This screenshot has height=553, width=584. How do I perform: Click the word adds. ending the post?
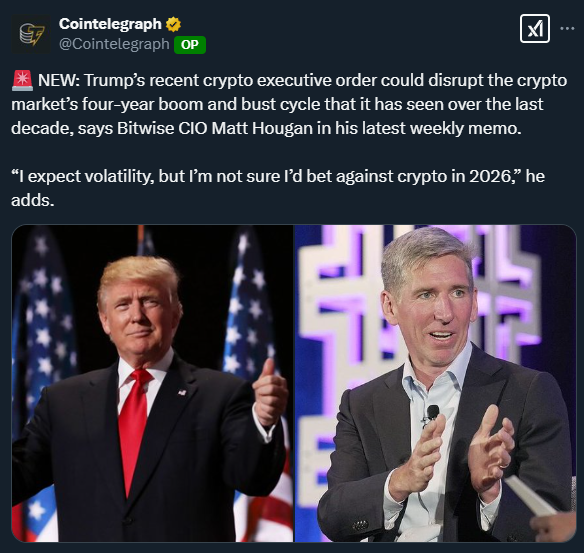pyautogui.click(x=33, y=200)
